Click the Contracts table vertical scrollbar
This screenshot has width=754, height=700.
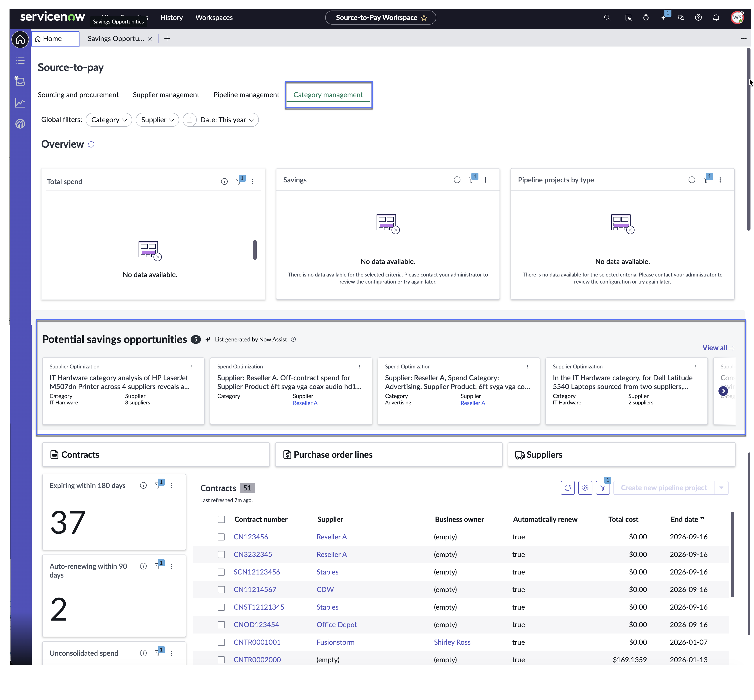(732, 555)
